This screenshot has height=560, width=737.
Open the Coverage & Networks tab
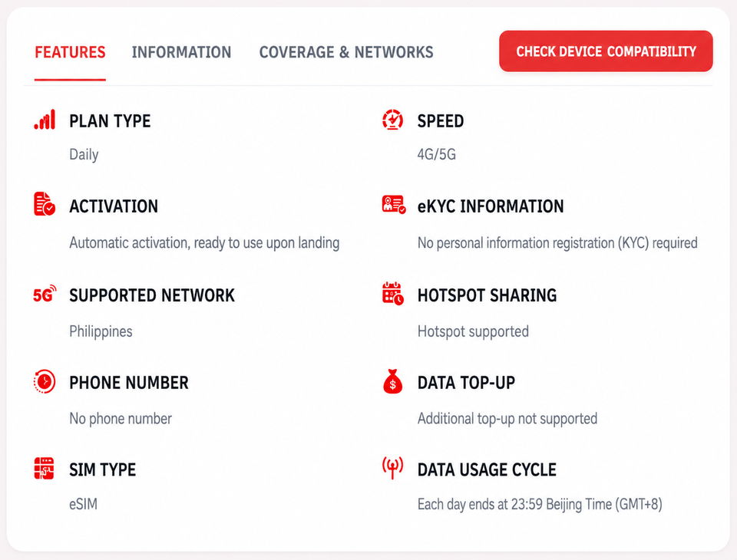click(346, 52)
